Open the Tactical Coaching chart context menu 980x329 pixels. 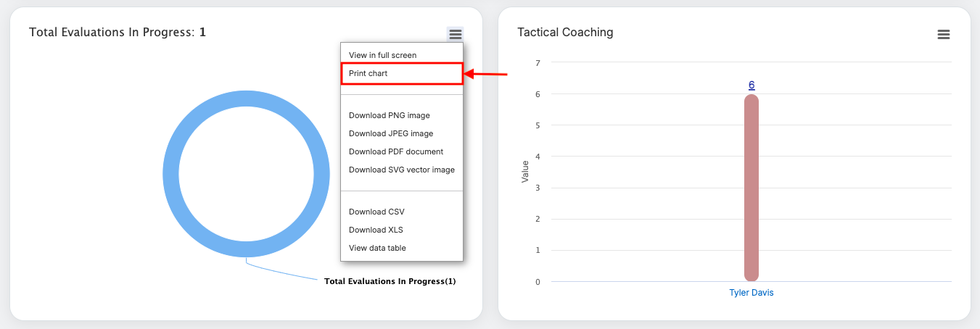[943, 34]
